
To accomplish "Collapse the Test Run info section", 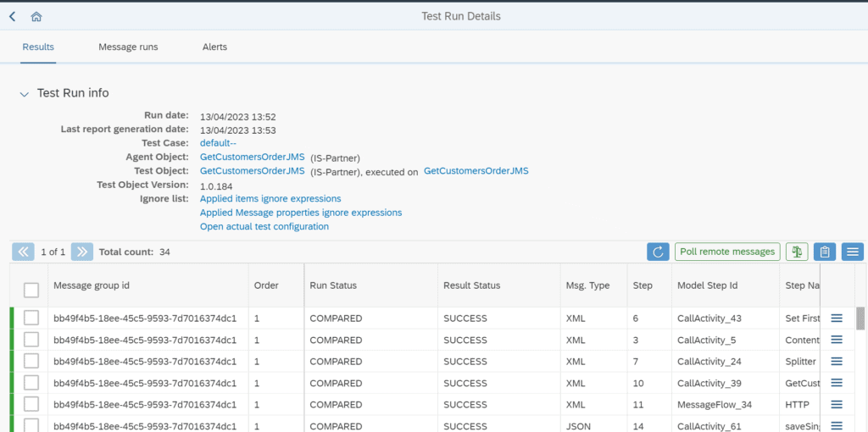I will click(x=25, y=94).
